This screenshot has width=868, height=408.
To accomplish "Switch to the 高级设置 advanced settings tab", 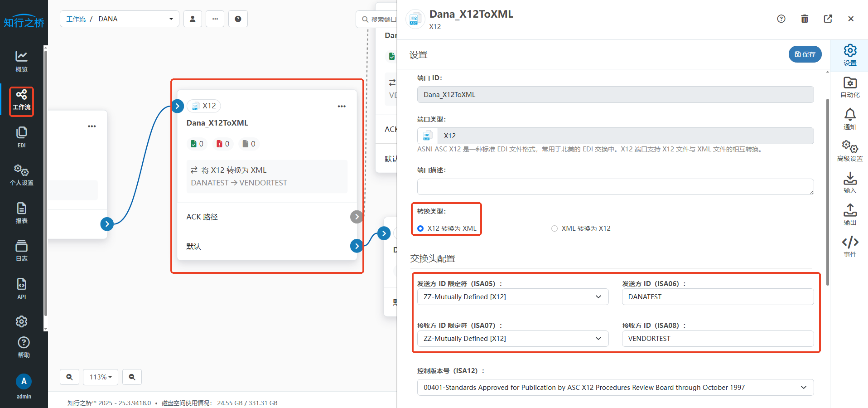I will coord(850,151).
